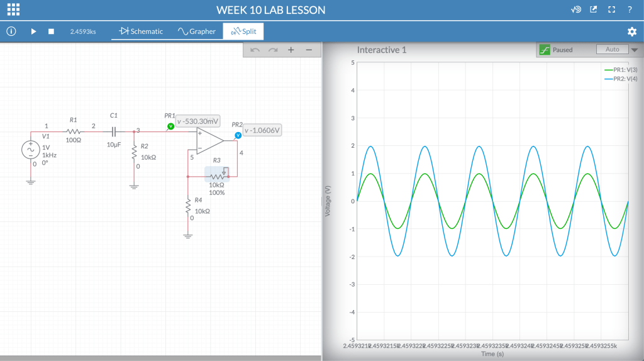The width and height of the screenshot is (644, 361).
Task: Redo the schematic change
Action: click(x=273, y=50)
